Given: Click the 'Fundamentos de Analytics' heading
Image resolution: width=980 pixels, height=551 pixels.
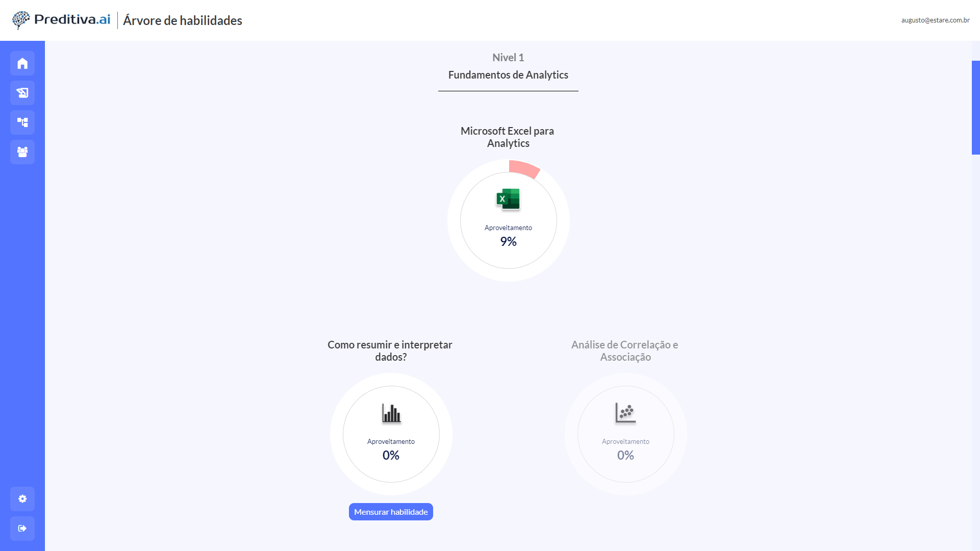Looking at the screenshot, I should [508, 75].
